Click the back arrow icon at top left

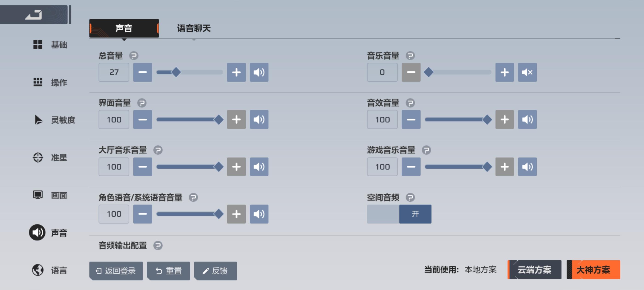pyautogui.click(x=34, y=14)
